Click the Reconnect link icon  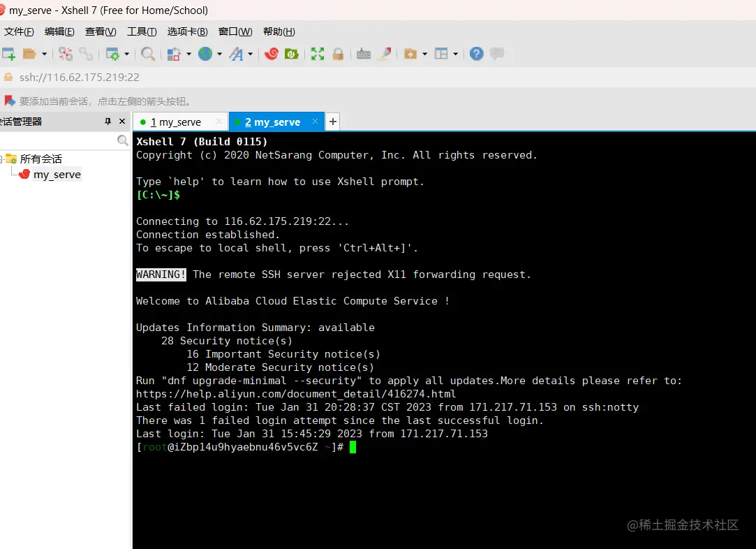pos(86,54)
